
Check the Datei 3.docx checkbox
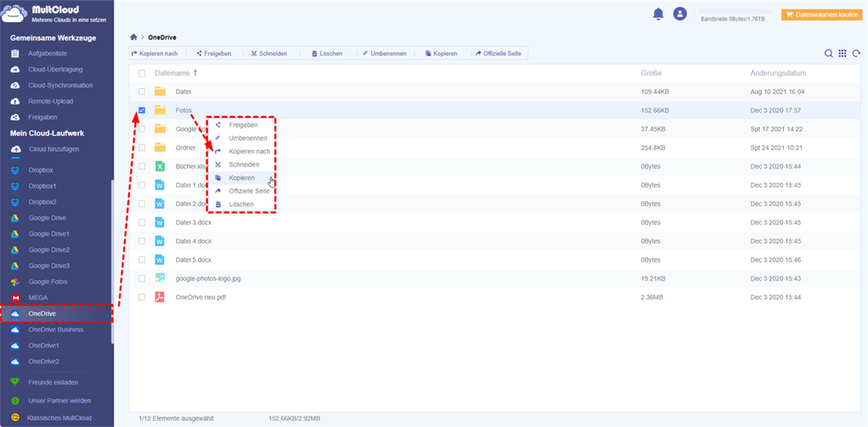point(143,222)
